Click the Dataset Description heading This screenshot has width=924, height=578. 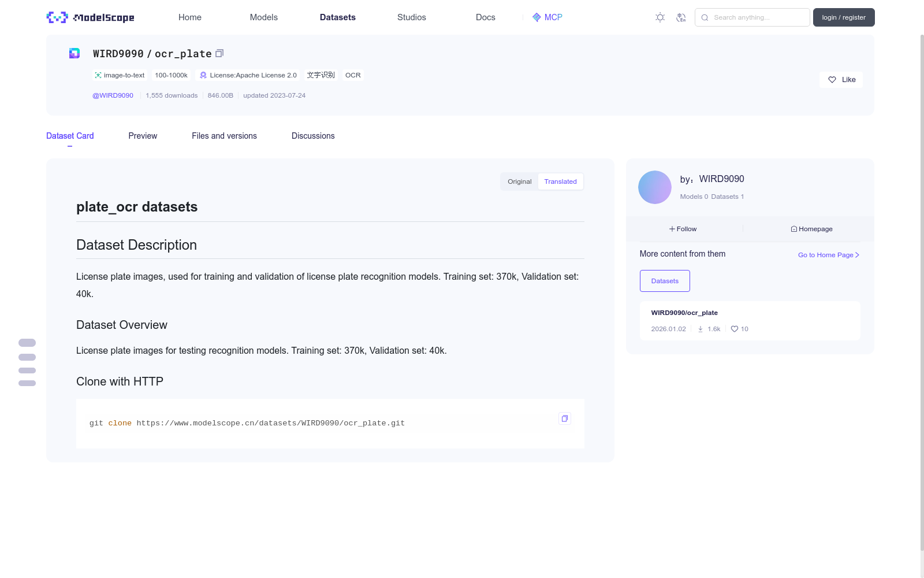(136, 245)
